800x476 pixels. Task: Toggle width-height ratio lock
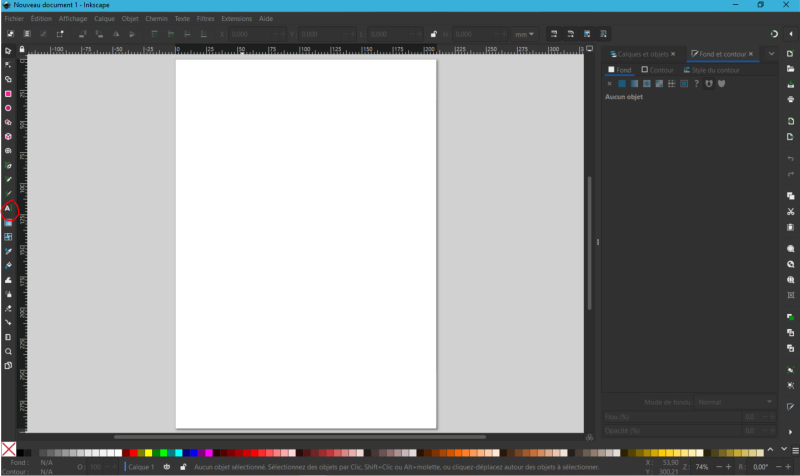point(434,34)
